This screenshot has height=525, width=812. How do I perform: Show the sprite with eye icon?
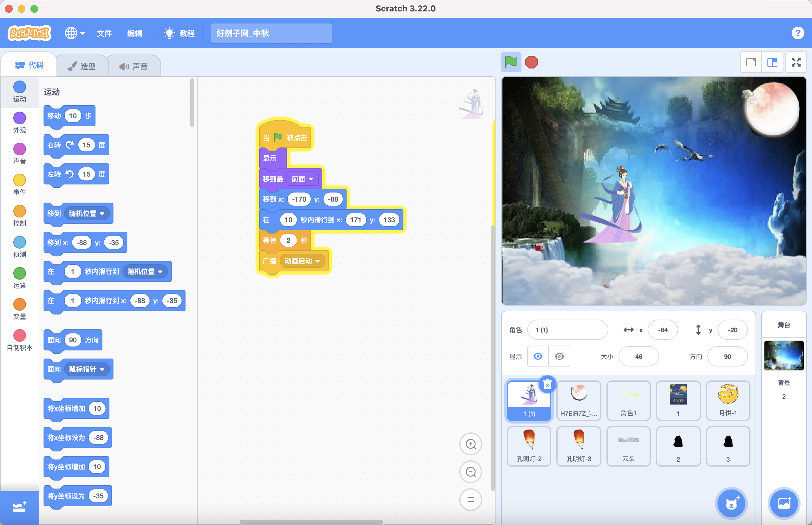point(538,356)
